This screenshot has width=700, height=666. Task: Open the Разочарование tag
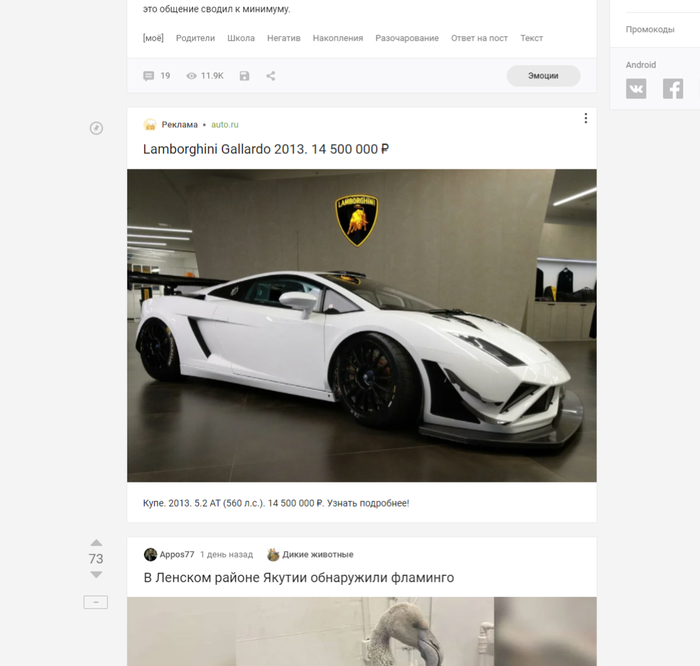(x=407, y=38)
